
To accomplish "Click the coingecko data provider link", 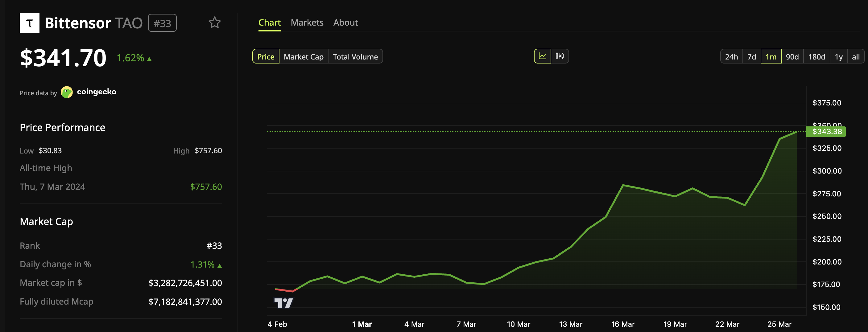I will [96, 92].
